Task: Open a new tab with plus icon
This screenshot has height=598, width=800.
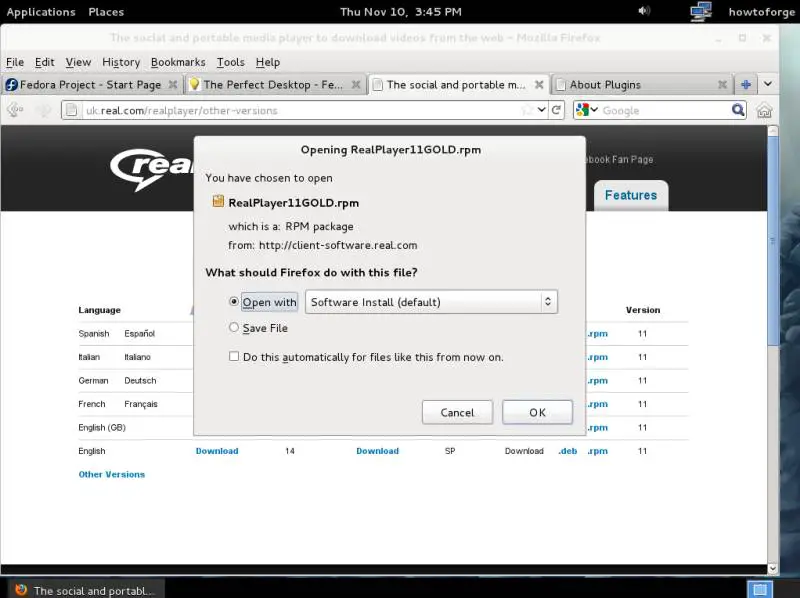Action: pyautogui.click(x=745, y=85)
